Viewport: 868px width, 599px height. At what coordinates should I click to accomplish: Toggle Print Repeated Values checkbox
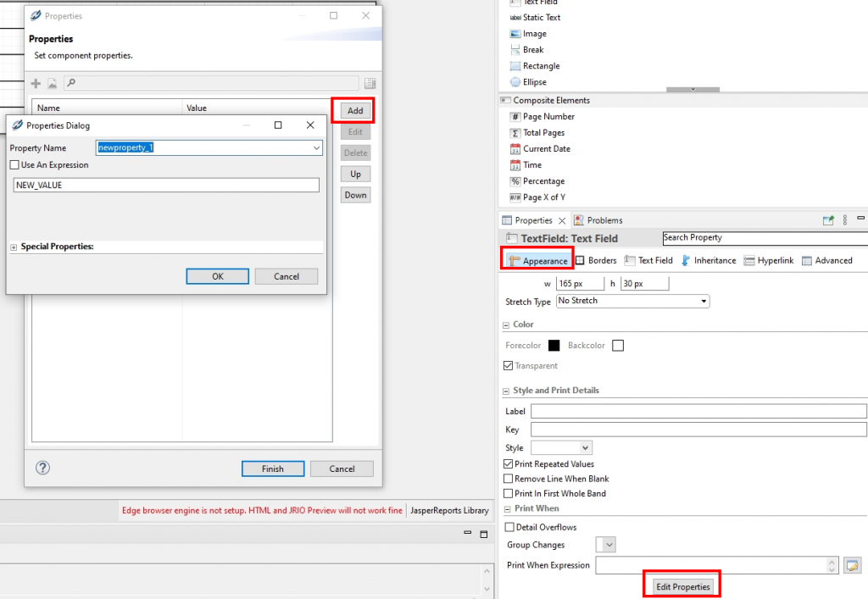click(x=509, y=464)
